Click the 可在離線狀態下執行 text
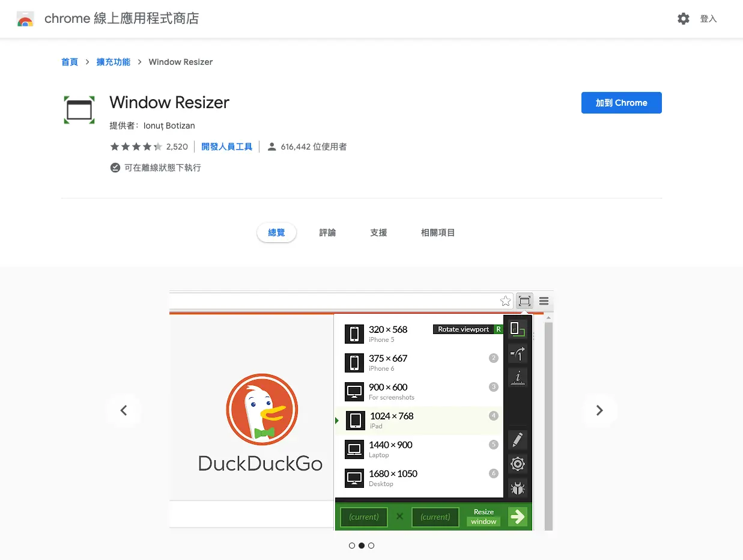Image resolution: width=743 pixels, height=560 pixels. click(163, 168)
